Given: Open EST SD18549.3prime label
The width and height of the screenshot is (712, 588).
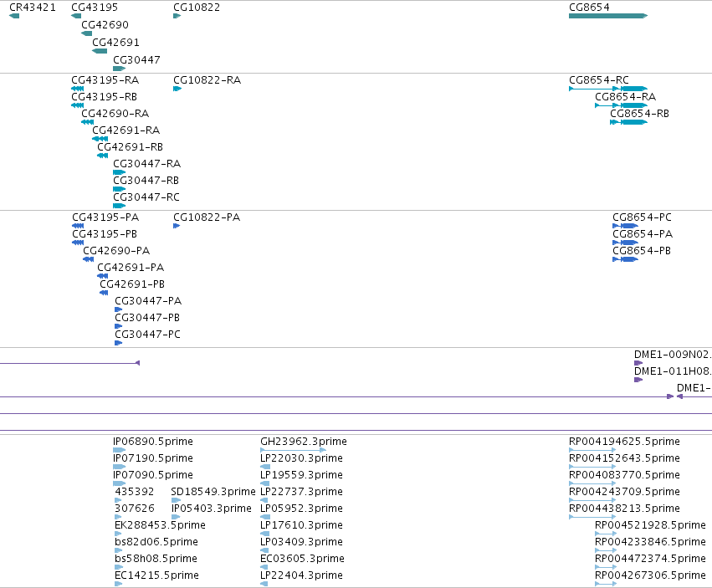Looking at the screenshot, I should coord(213,492).
